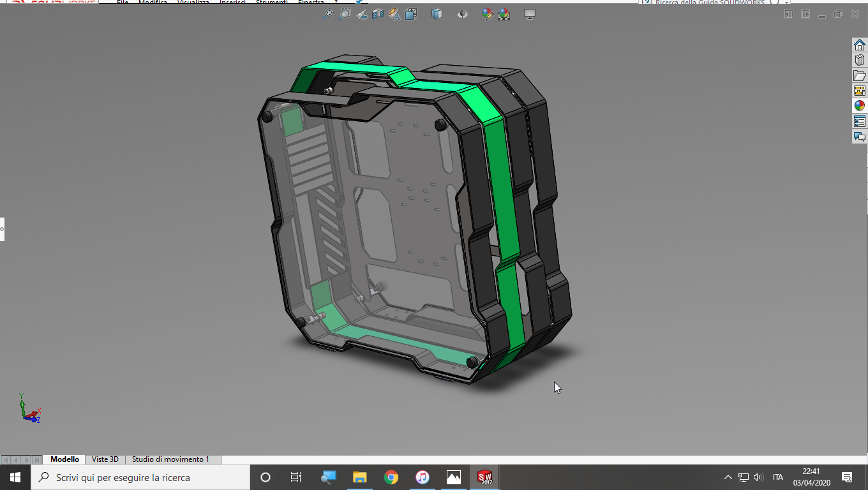This screenshot has width=868, height=490.
Task: Click the last-tab scroll arrow at bottom left
Action: [36, 460]
